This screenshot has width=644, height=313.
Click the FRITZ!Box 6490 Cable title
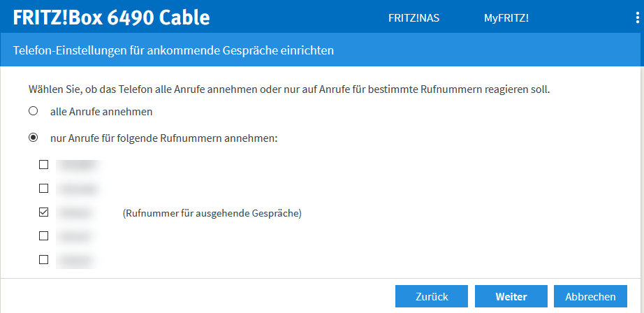pyautogui.click(x=112, y=18)
